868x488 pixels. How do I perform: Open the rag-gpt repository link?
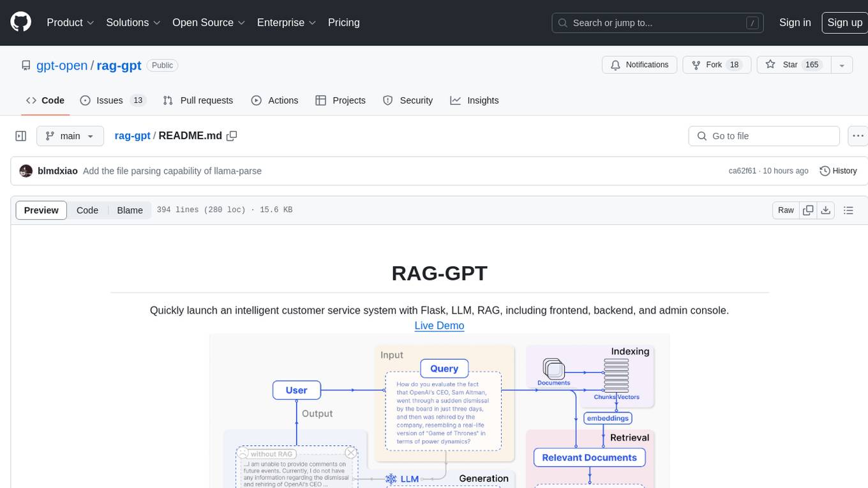point(119,65)
